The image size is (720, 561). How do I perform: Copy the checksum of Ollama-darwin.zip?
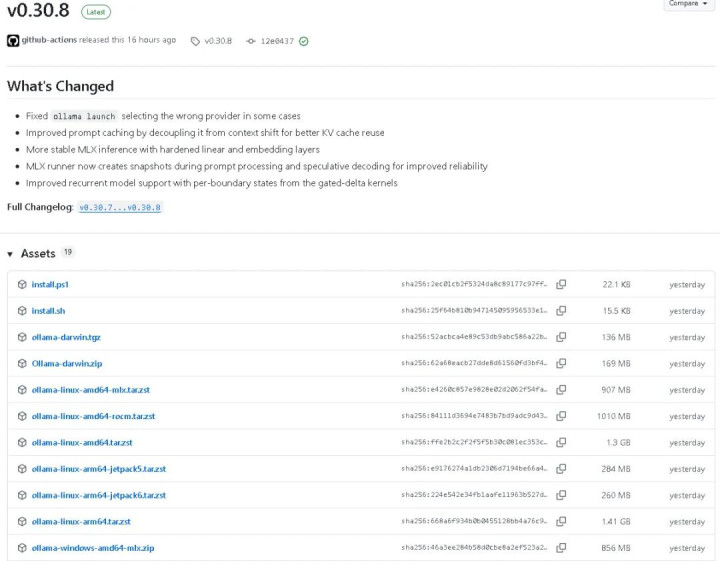coord(561,363)
